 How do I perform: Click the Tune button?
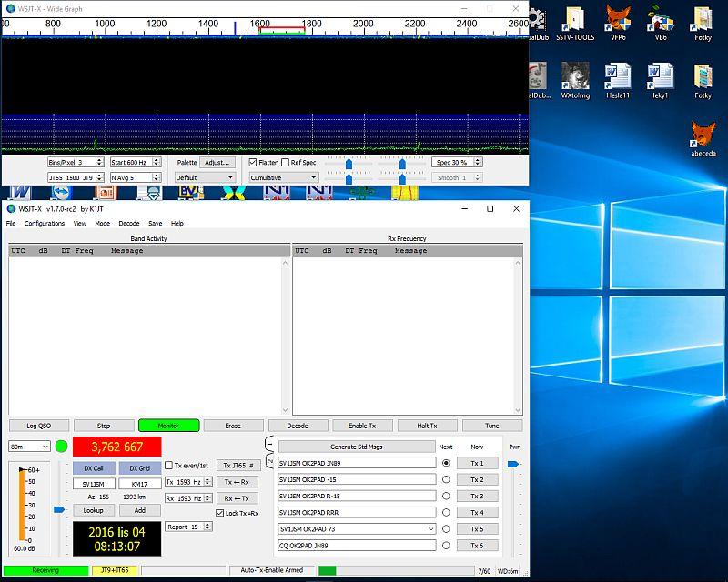(x=492, y=426)
